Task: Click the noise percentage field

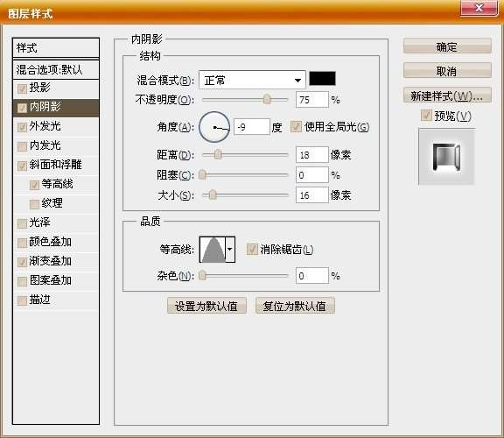Action: pyautogui.click(x=312, y=276)
